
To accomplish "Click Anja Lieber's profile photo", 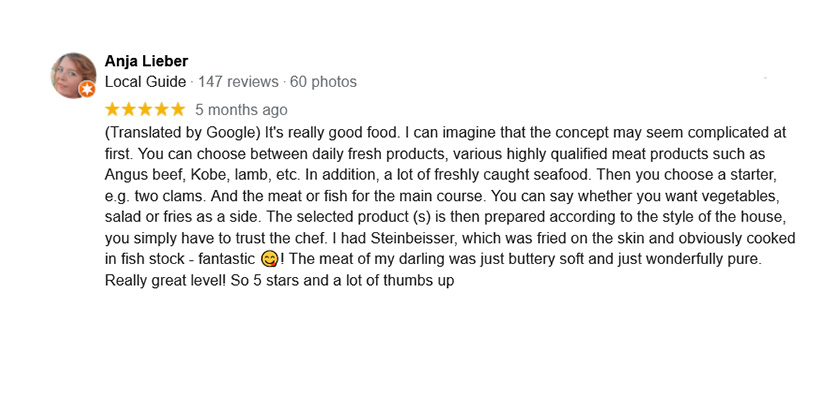I will coord(73,75).
